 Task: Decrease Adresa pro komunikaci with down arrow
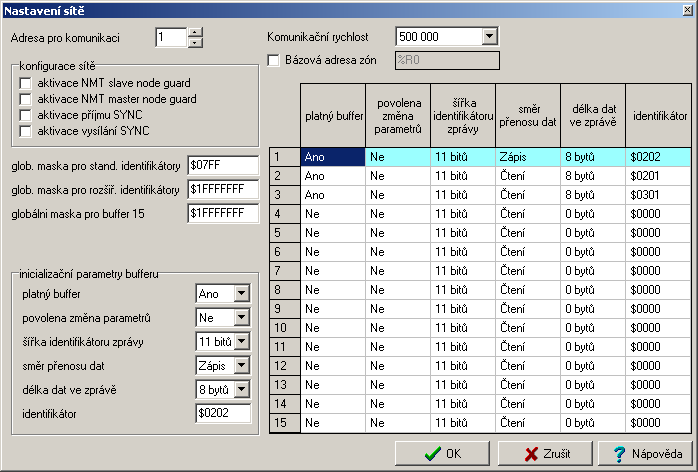195,43
